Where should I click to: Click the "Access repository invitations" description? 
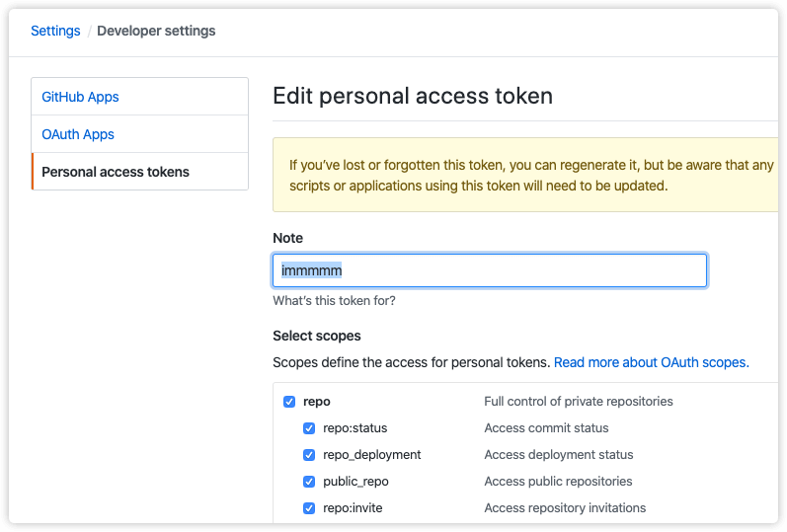[565, 508]
